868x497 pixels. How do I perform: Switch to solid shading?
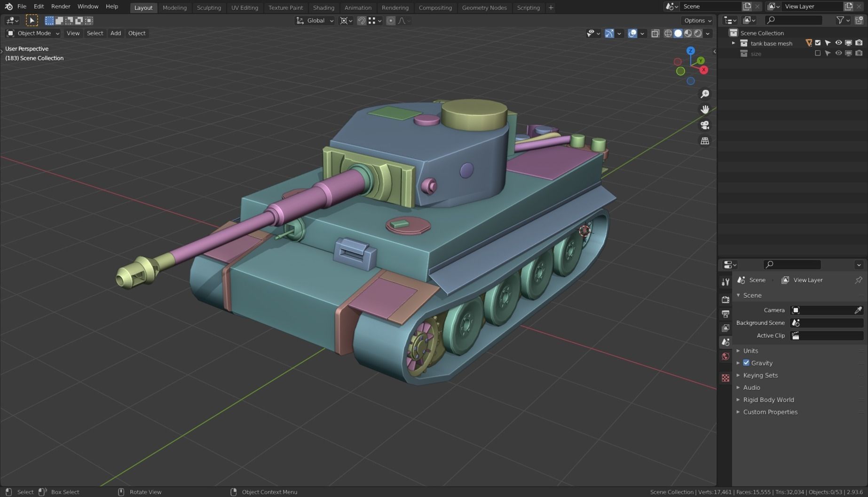click(678, 33)
